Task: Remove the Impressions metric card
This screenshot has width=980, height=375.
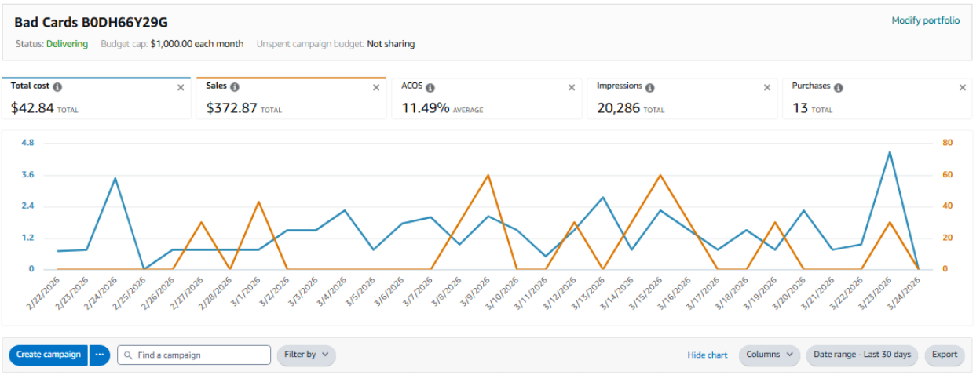Action: [767, 88]
